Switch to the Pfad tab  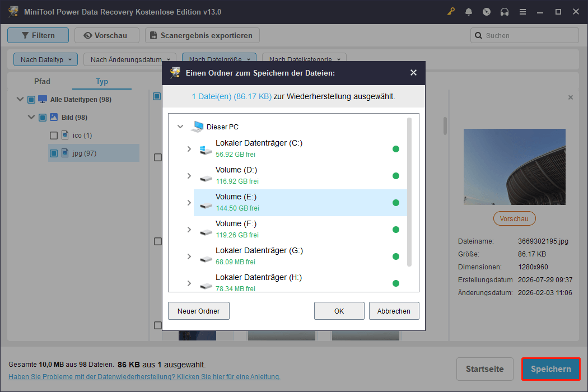click(42, 81)
